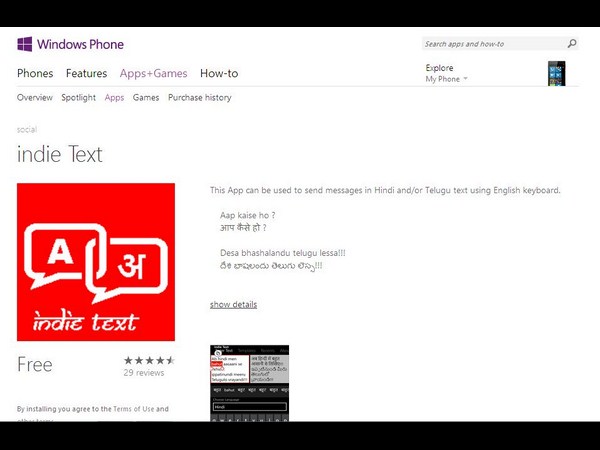The width and height of the screenshot is (600, 450).
Task: Open Purchase history
Action: tap(200, 98)
